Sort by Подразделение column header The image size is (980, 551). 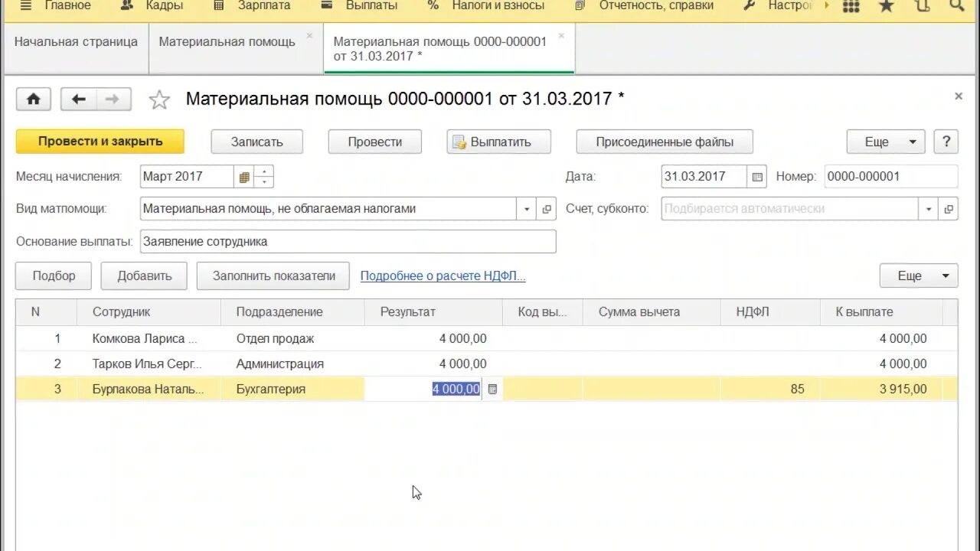[x=292, y=312]
